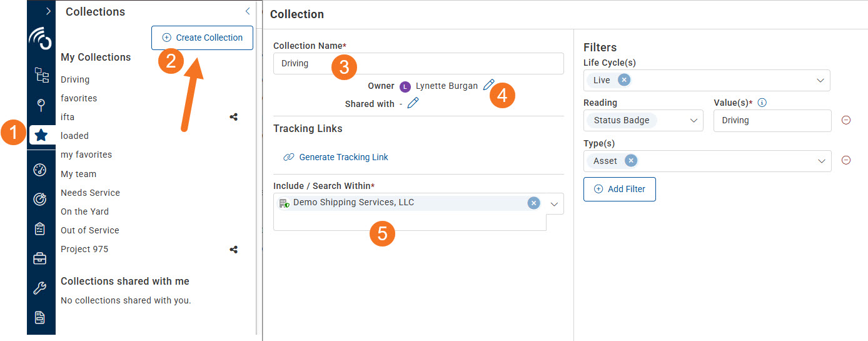Click the Add Filter button
Image resolution: width=868 pixels, height=341 pixels.
click(x=620, y=189)
